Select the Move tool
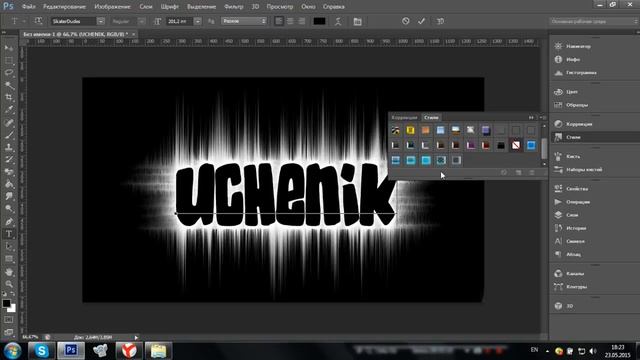 pos(9,48)
